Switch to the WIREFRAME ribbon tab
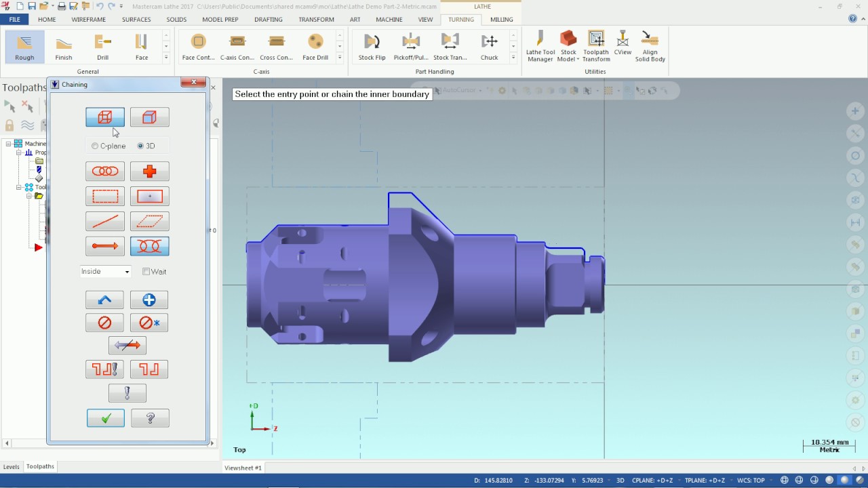The height and width of the screenshot is (488, 868). point(88,20)
